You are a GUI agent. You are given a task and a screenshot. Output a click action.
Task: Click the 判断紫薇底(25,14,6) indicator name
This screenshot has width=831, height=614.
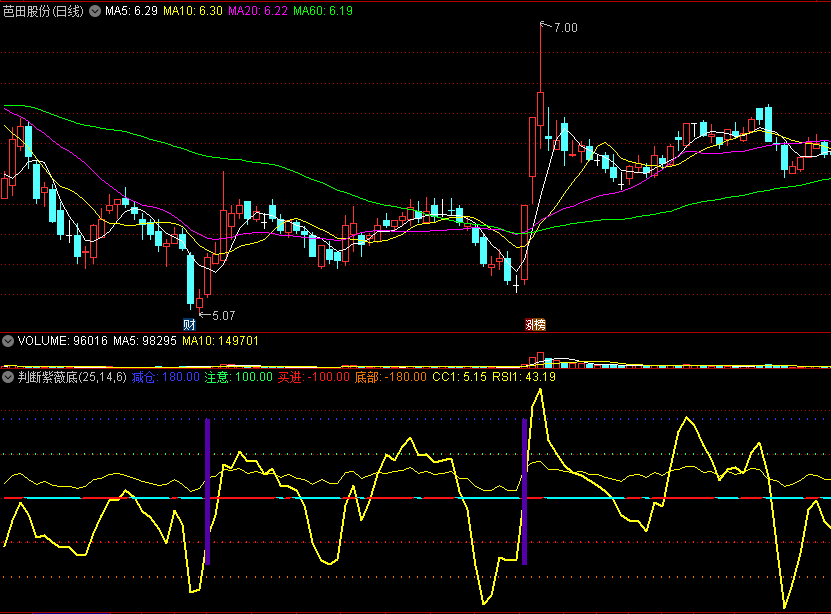(72, 377)
